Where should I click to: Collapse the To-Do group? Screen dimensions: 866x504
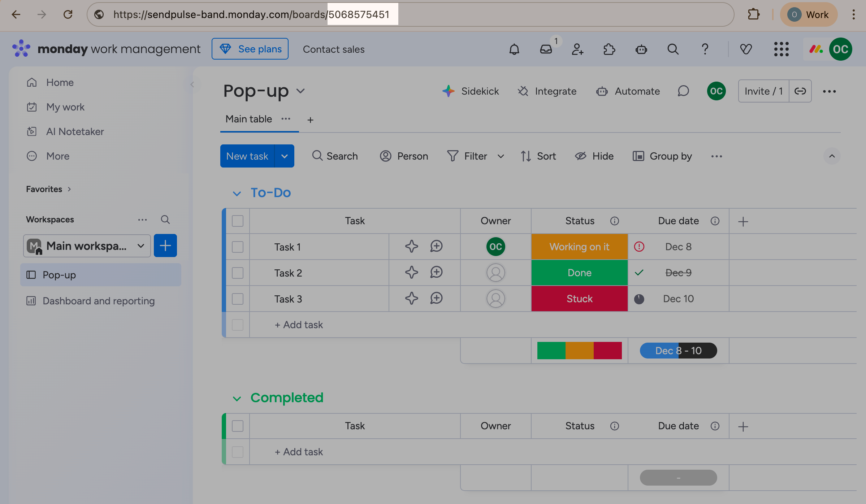[237, 194]
